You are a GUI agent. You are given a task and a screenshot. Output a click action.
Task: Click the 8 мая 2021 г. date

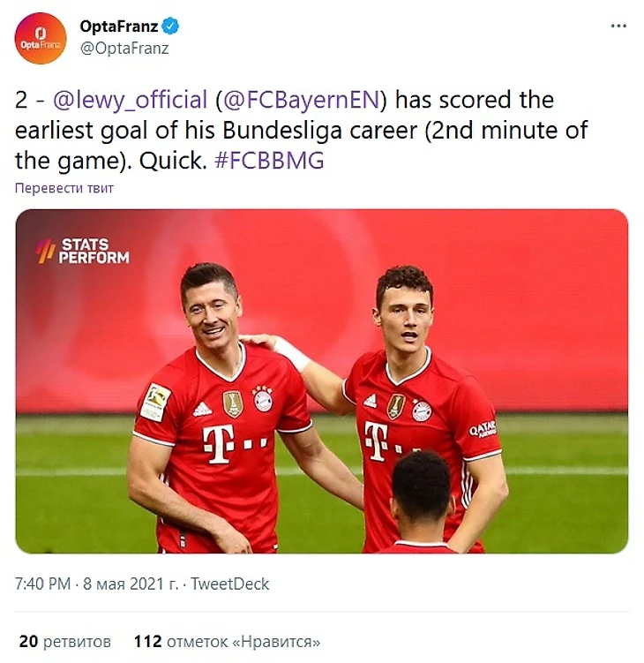click(131, 584)
